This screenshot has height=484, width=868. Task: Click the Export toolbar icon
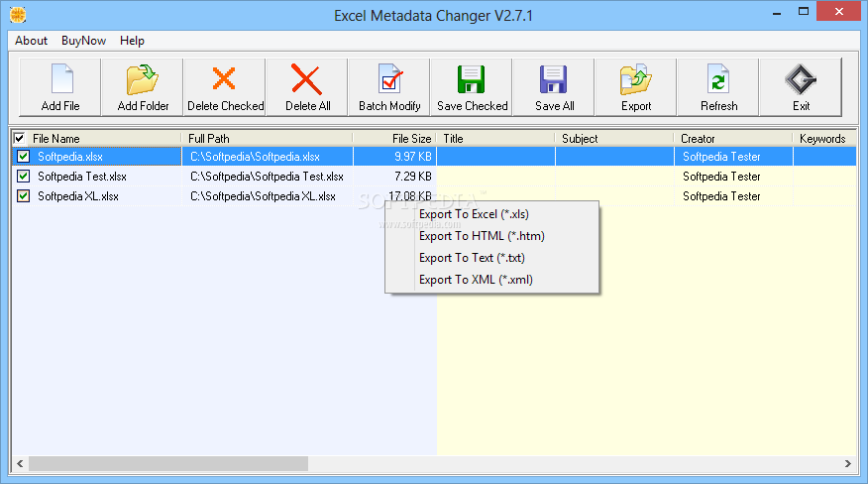pyautogui.click(x=635, y=79)
